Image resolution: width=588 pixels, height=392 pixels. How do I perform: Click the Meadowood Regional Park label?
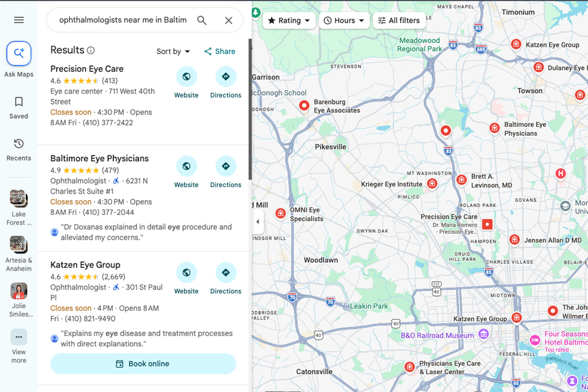pos(419,45)
